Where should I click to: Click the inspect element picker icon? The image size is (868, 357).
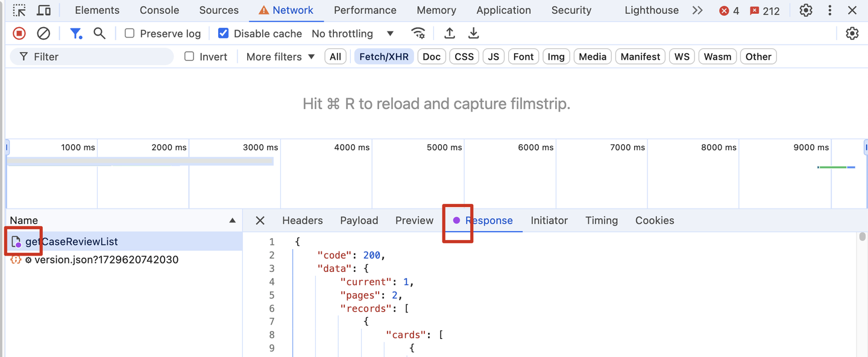coord(19,10)
